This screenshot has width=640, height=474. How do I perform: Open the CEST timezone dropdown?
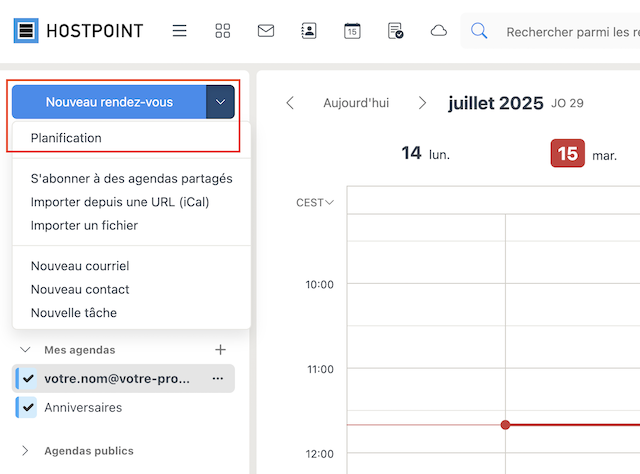pos(315,203)
